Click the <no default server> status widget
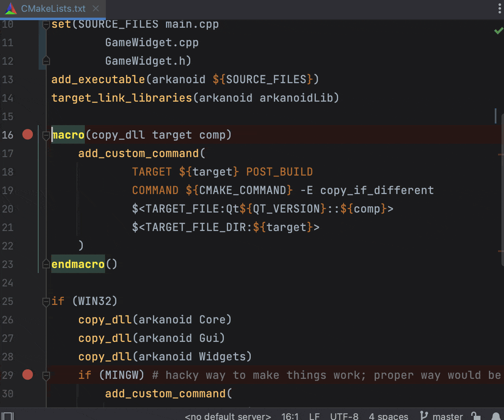Viewport: 504px width, 420px height. pos(228,416)
